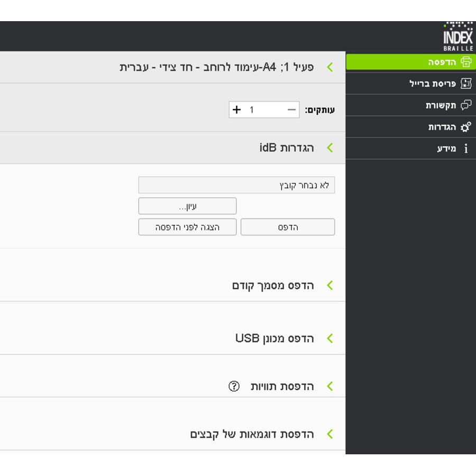Click the no-file-selected input field
The image size is (476, 476).
click(236, 185)
